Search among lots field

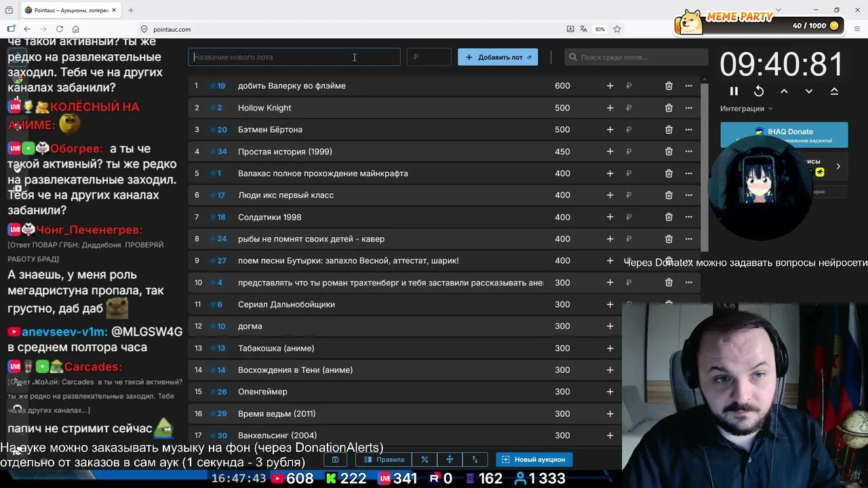[635, 57]
